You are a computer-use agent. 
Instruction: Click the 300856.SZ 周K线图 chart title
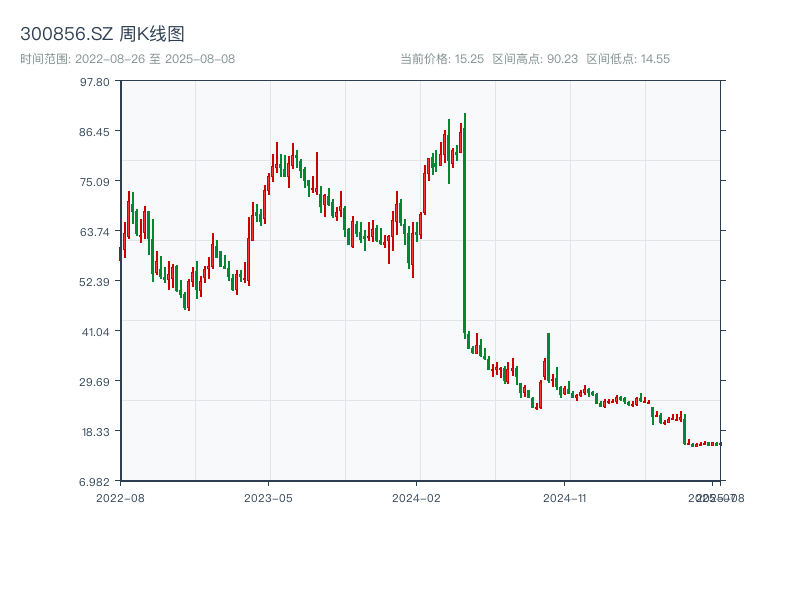point(102,35)
